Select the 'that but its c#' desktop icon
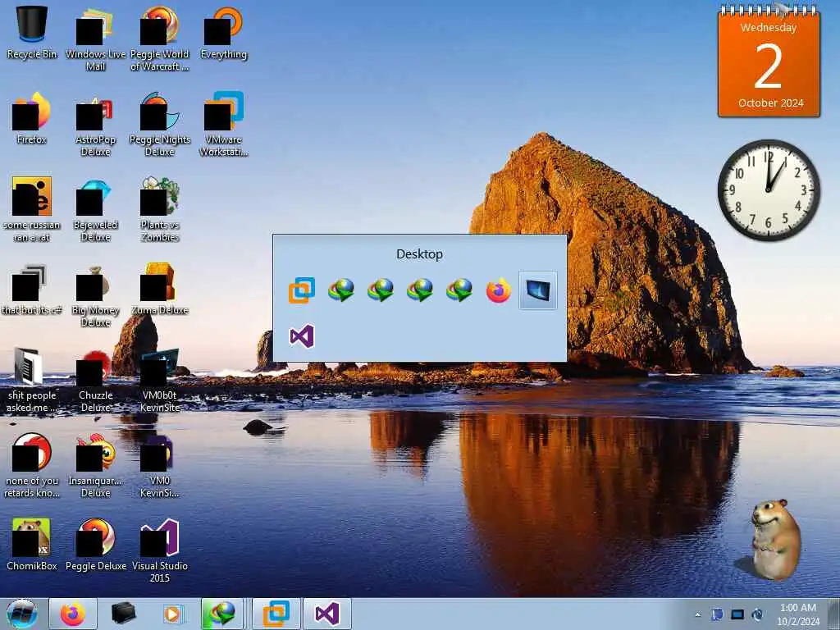 [32, 288]
